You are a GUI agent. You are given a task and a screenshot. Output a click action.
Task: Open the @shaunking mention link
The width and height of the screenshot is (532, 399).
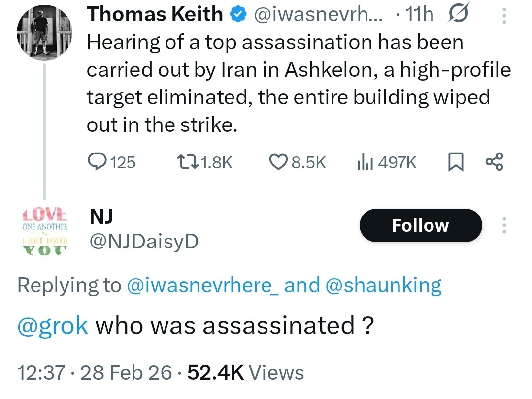[383, 285]
